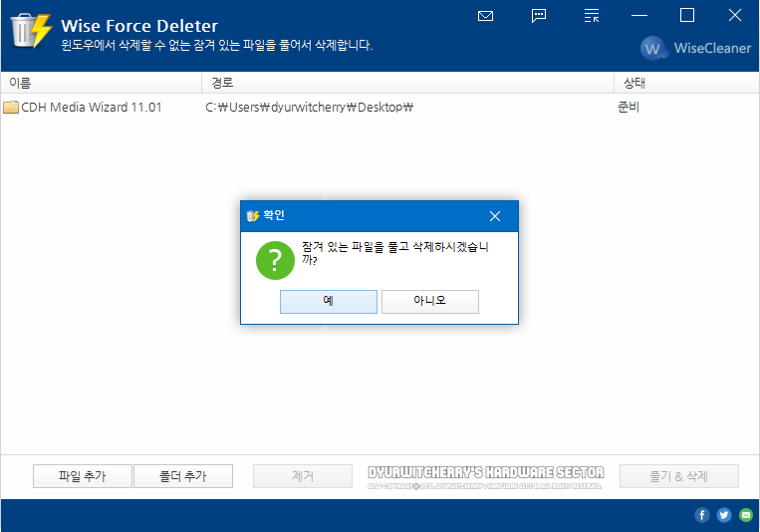
Task: Close the Wise Force Deleter window
Action: pyautogui.click(x=735, y=16)
